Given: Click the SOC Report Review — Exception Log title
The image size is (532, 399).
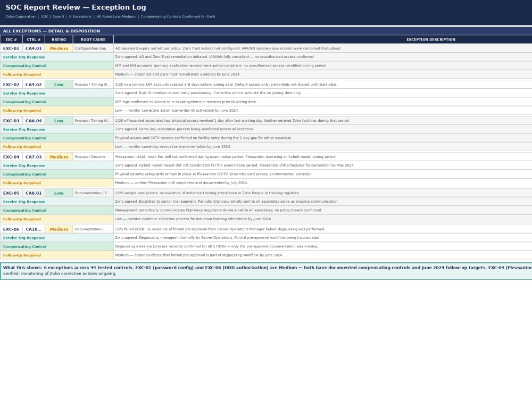Looking at the screenshot, I should (x=76, y=7).
